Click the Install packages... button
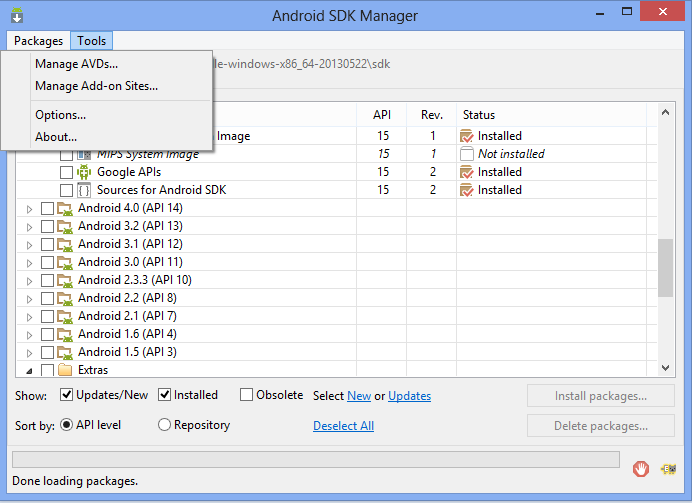Image resolution: width=692 pixels, height=503 pixels. [x=601, y=396]
